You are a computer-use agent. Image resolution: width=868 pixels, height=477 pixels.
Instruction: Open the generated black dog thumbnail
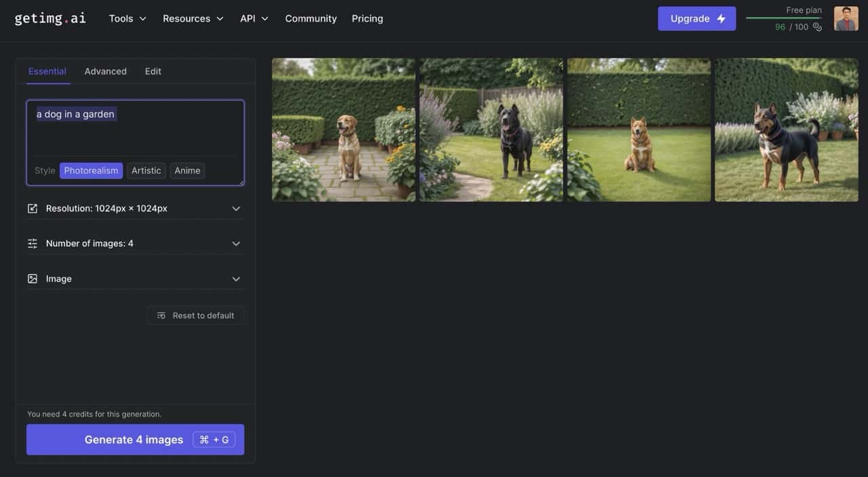tap(491, 129)
